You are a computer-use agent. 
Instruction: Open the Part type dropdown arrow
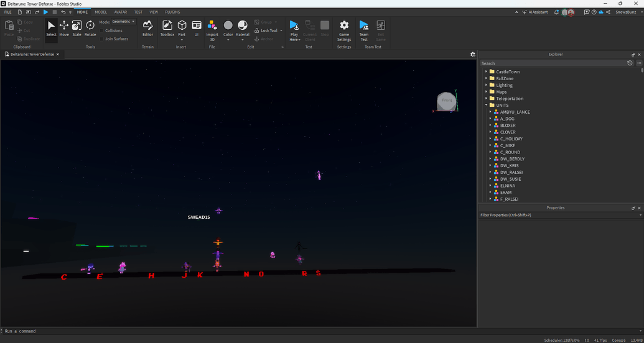(182, 40)
